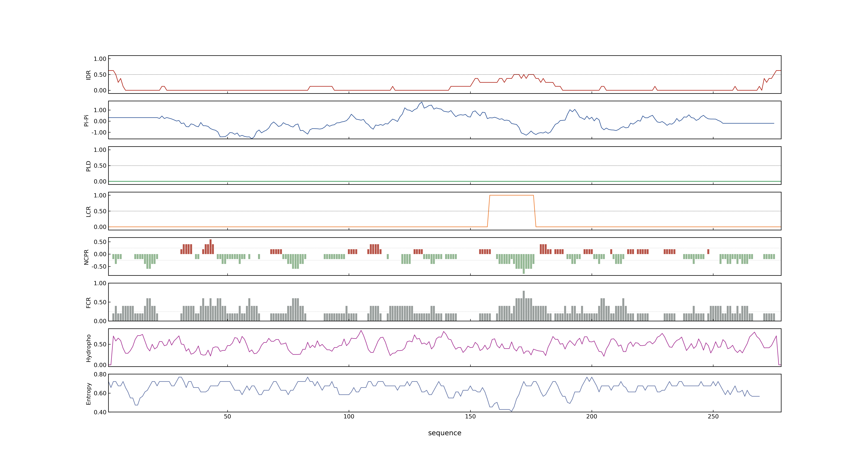Image resolution: width=868 pixels, height=463 pixels.
Task: Click the -1.00 tick of the Pi-Pi panel
Action: click(99, 132)
